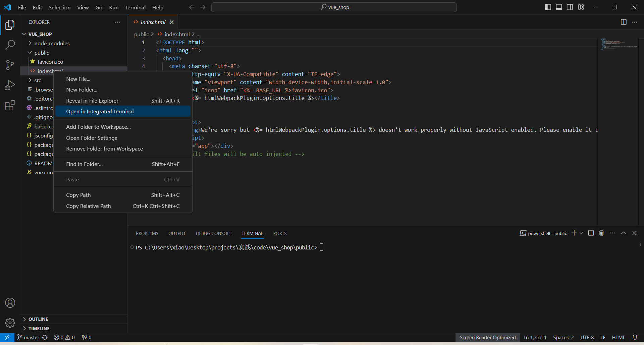
Task: Select favicon.ico in the explorer
Action: (73, 62)
